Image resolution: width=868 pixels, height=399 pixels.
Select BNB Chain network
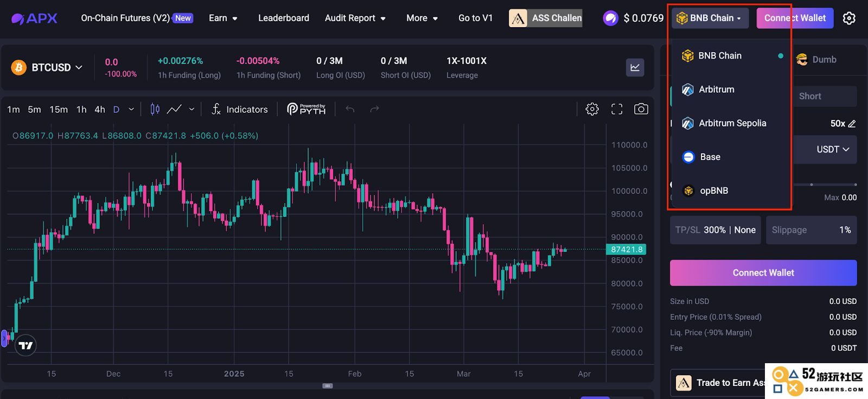pos(731,56)
